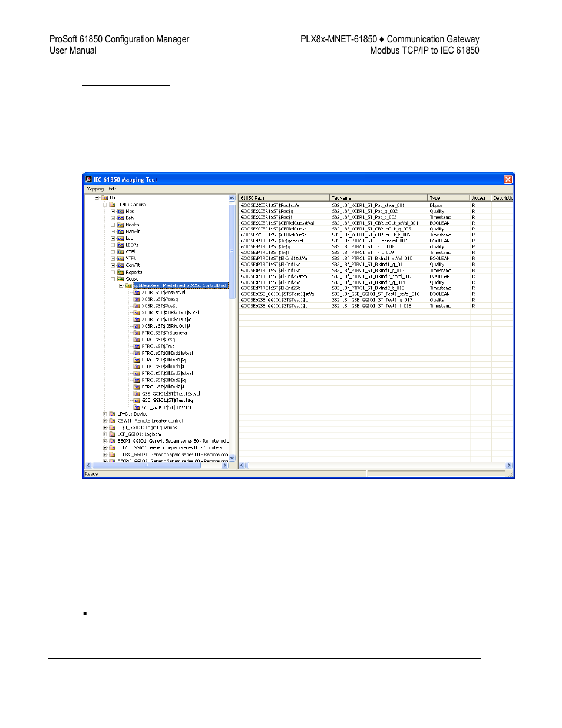Click the EQU_GGIO1 logical node icon
The height and width of the screenshot is (728, 562).
click(x=113, y=428)
